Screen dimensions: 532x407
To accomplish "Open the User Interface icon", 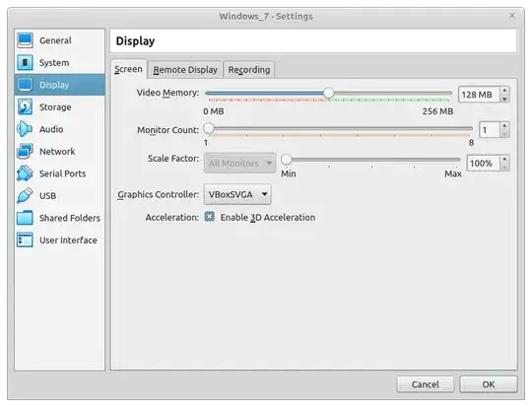I will tap(25, 240).
